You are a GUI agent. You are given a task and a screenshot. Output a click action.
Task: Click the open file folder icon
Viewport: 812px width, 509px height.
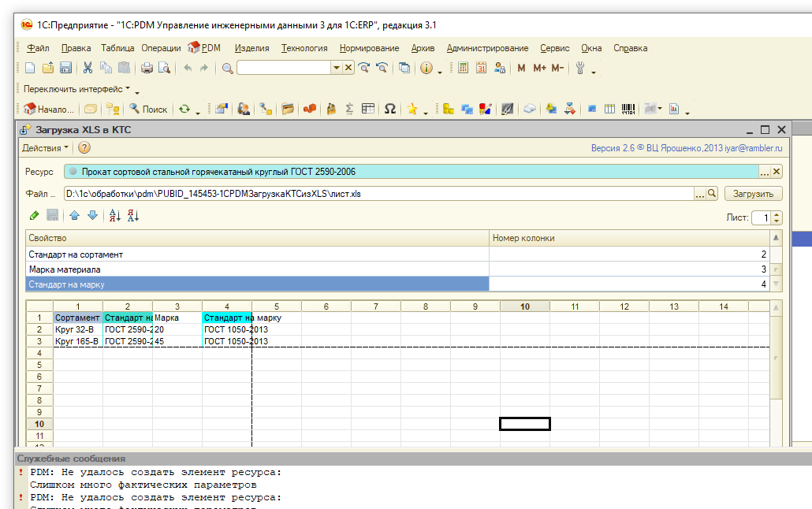[47, 68]
